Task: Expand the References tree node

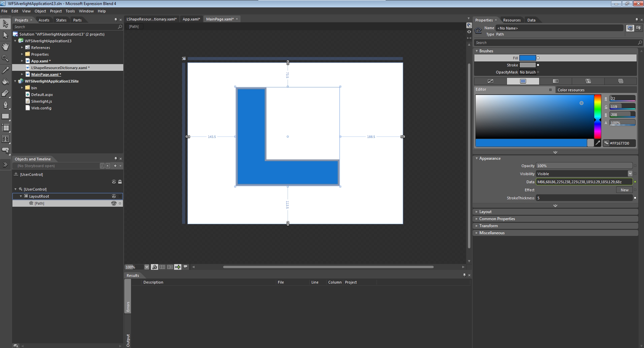Action: tap(22, 48)
